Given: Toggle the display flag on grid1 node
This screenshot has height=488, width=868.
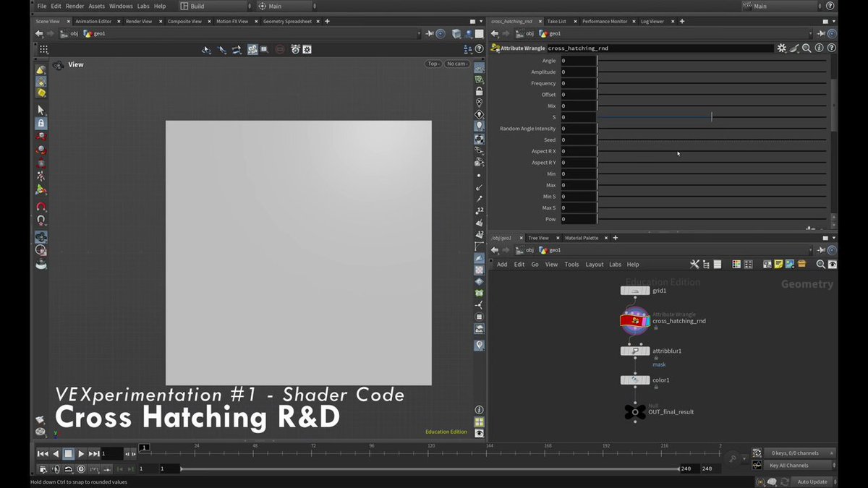Looking at the screenshot, I should (647, 291).
